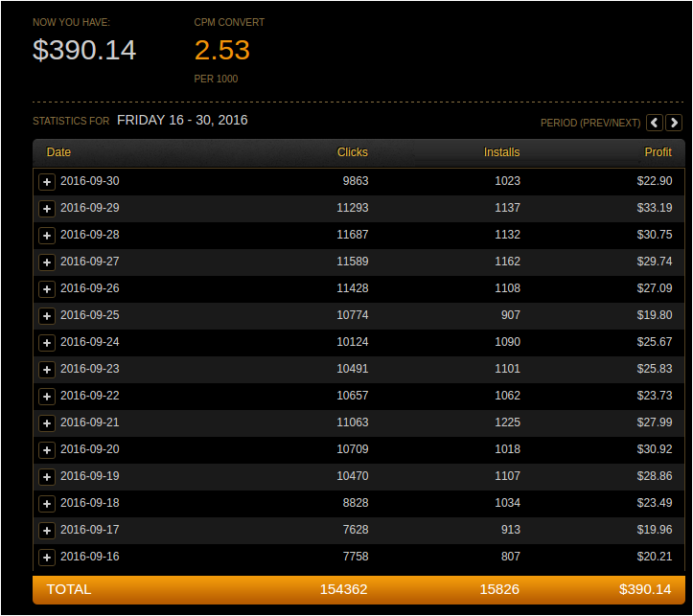Expand the 2016-09-22 row
693x616 pixels.
47,397
